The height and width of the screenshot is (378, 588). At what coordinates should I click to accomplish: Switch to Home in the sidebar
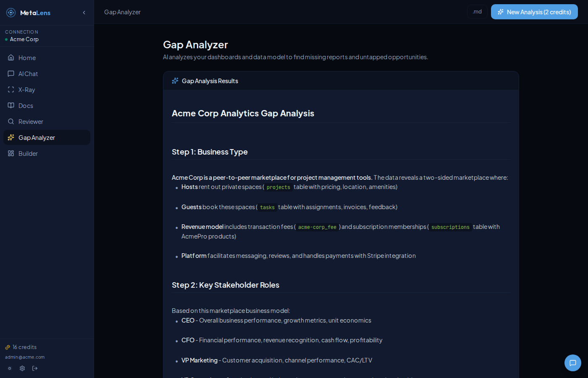11,58
